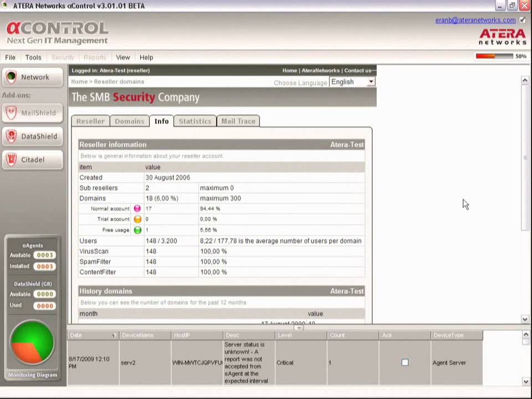Collapse the alerts panel splitter arrow

coord(299,328)
